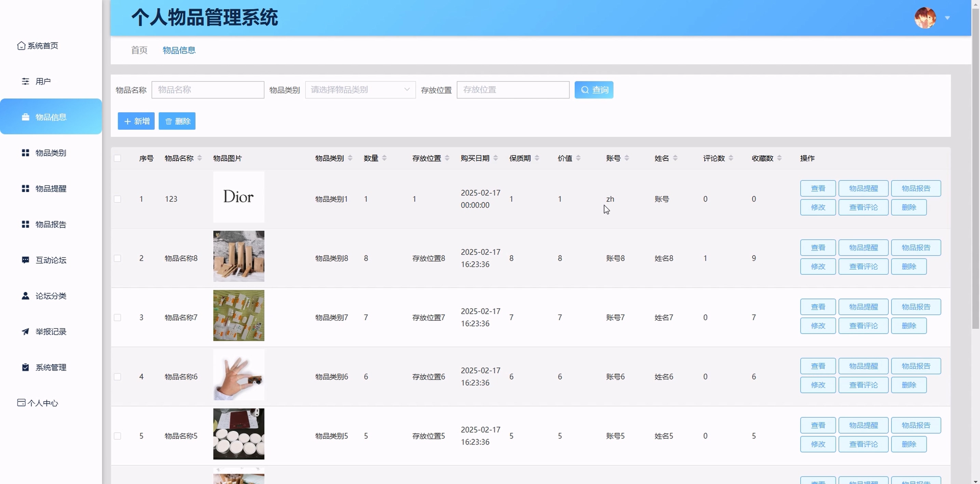980x484 pixels.
Task: Click paper plane icon for 举报记录
Action: point(25,332)
